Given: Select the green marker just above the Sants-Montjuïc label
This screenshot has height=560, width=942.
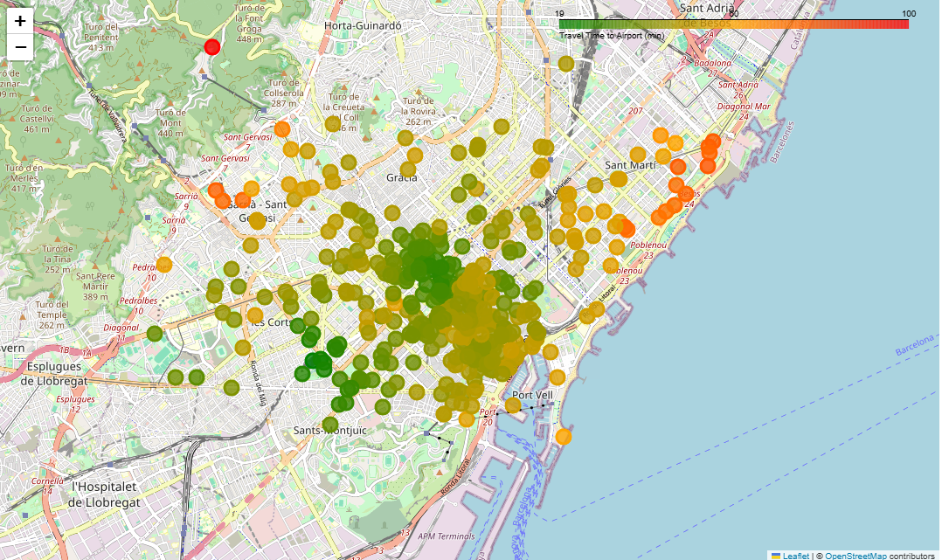Looking at the screenshot, I should pyautogui.click(x=329, y=425).
